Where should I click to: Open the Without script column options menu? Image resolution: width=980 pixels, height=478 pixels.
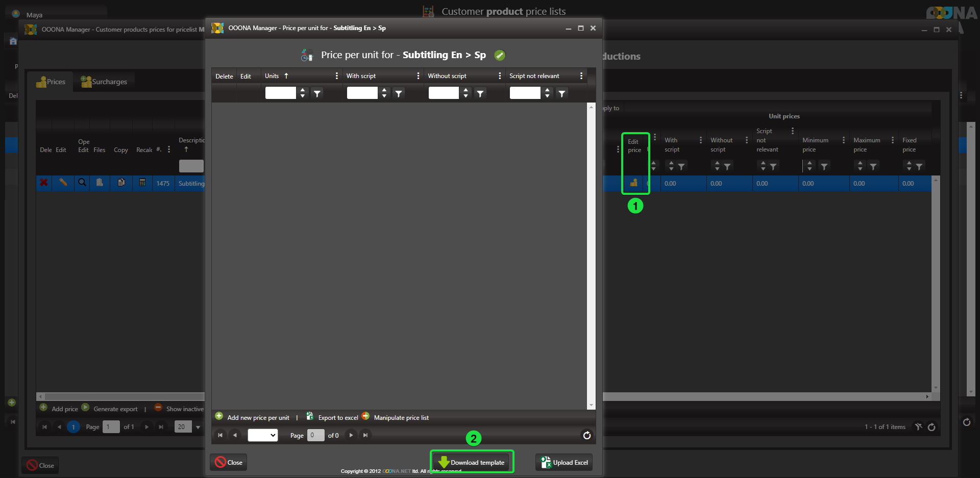499,76
